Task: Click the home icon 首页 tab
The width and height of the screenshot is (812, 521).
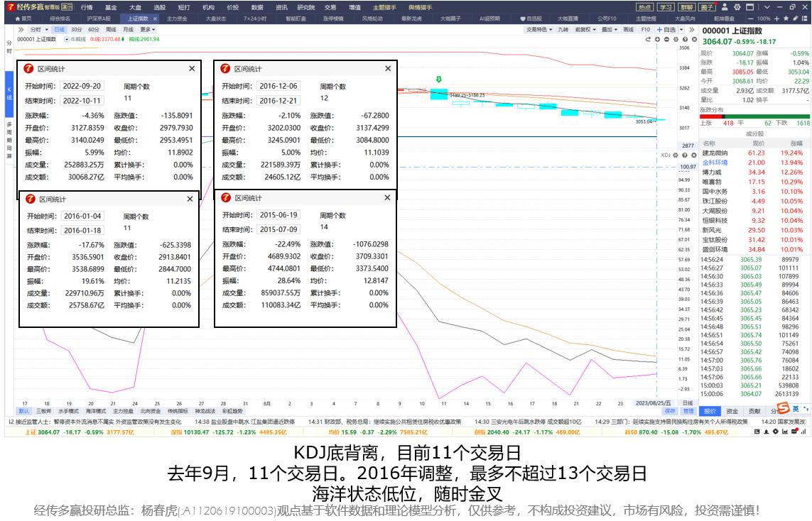Action: (x=23, y=18)
